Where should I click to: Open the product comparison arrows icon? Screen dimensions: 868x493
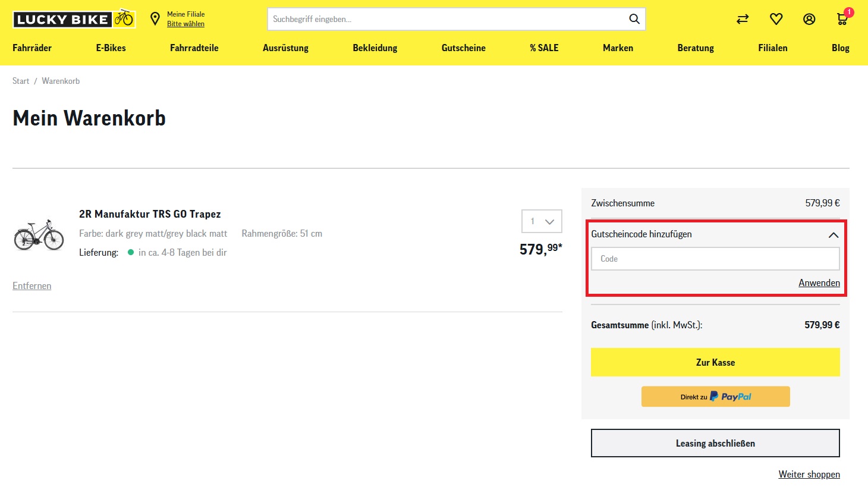(x=743, y=19)
